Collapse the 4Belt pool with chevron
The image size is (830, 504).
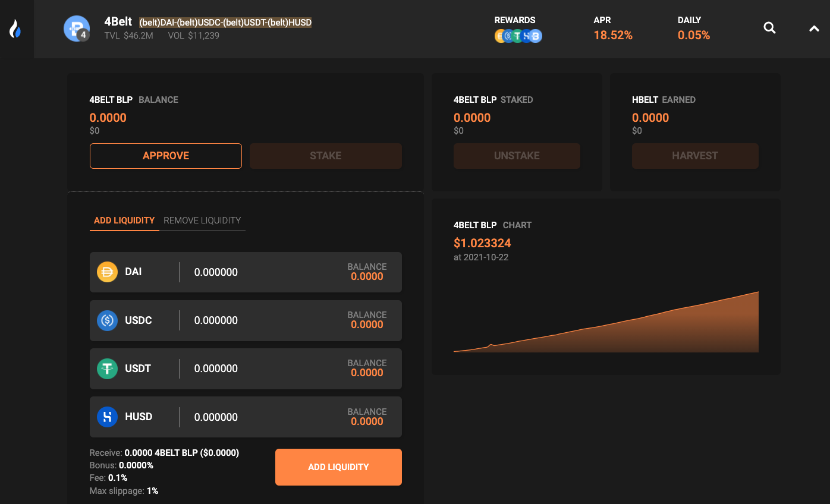pyautogui.click(x=814, y=29)
